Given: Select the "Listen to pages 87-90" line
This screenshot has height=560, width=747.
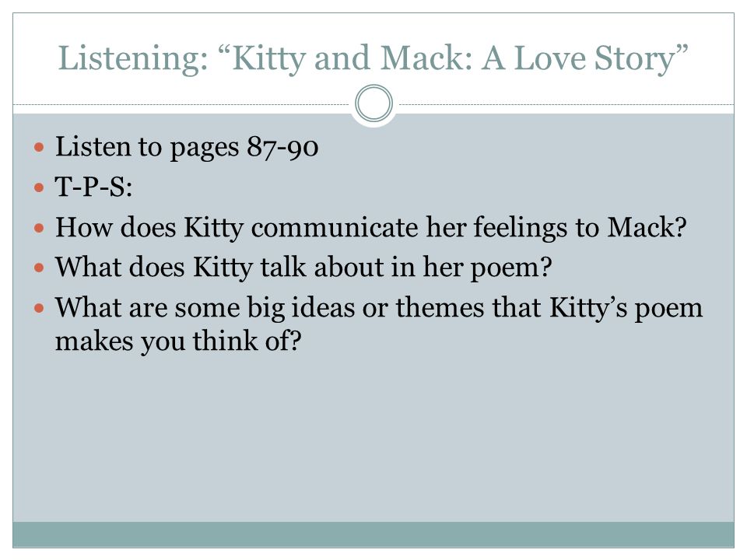Looking at the screenshot, I should click(187, 147).
